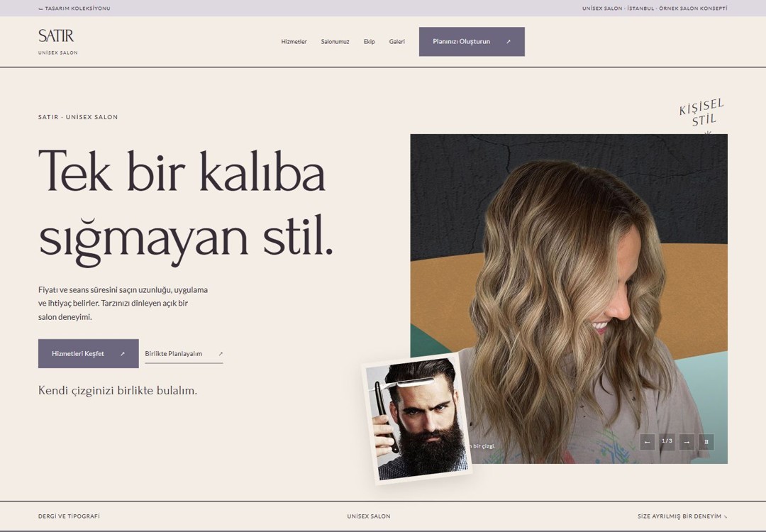Click the 1/3 slide counter
This screenshot has width=766, height=532.
(667, 440)
